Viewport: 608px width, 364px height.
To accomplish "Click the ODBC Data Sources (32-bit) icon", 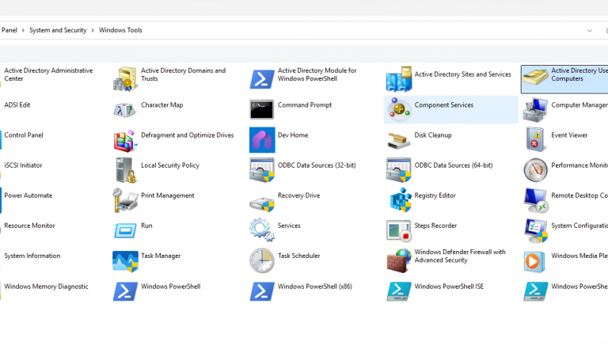I will [262, 170].
